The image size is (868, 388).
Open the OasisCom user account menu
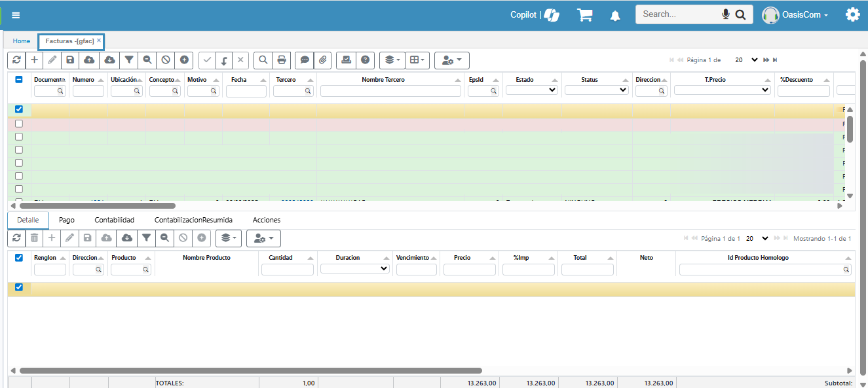pyautogui.click(x=796, y=15)
